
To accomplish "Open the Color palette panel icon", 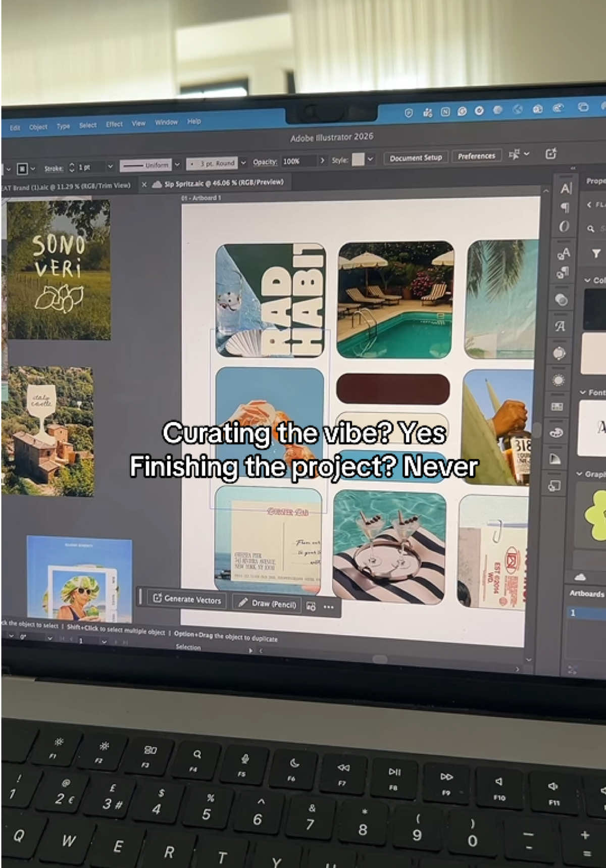I will click(x=557, y=433).
